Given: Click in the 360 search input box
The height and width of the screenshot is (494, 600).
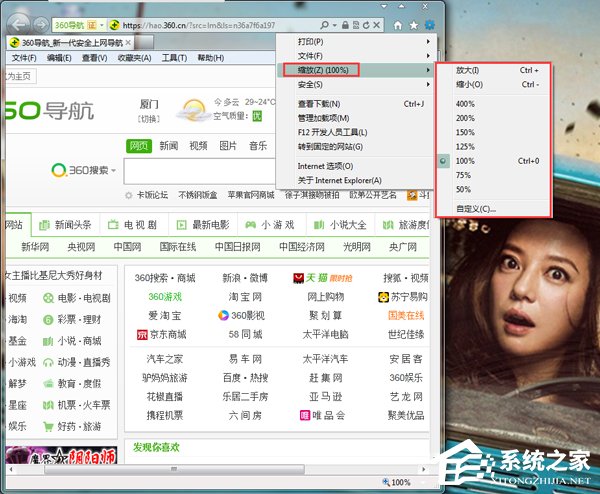Looking at the screenshot, I should point(199,171).
